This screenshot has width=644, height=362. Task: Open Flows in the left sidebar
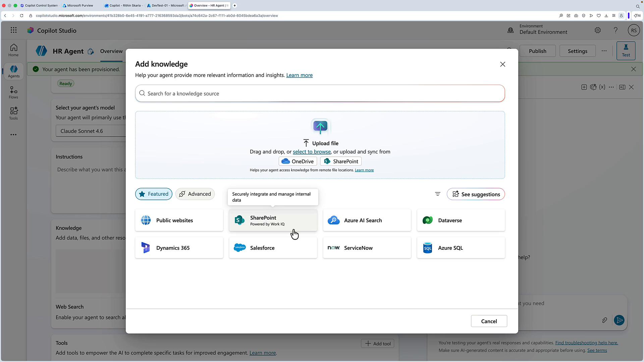[13, 92]
